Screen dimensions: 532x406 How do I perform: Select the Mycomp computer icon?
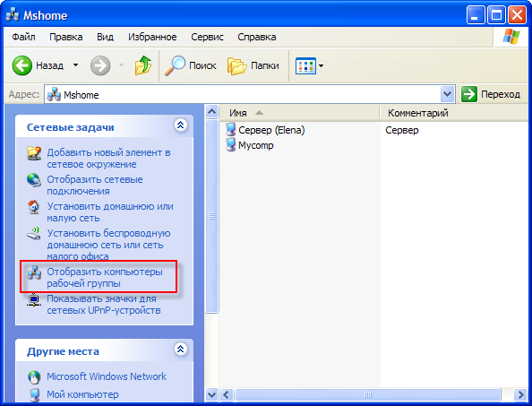click(x=230, y=144)
